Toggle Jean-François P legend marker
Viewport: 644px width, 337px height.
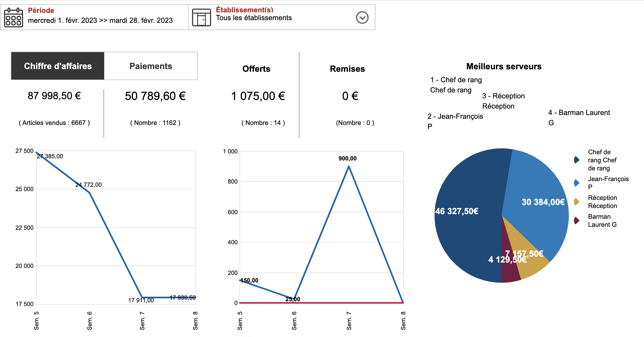pos(577,183)
